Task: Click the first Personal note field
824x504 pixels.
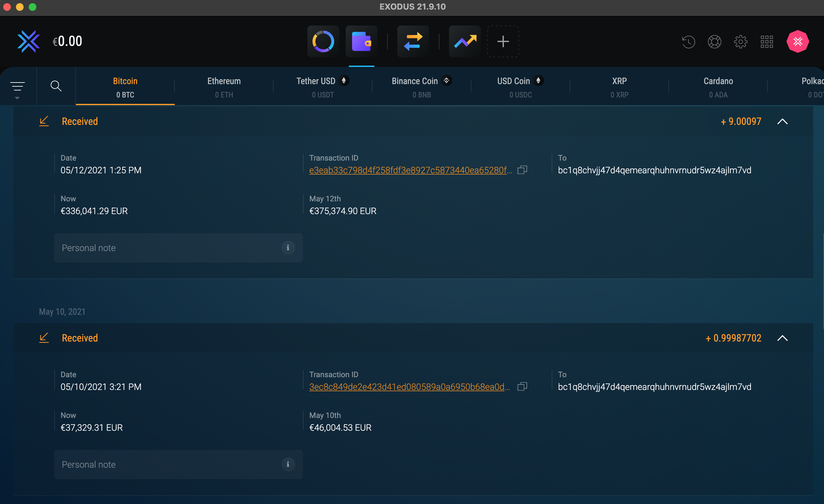Action: 178,248
